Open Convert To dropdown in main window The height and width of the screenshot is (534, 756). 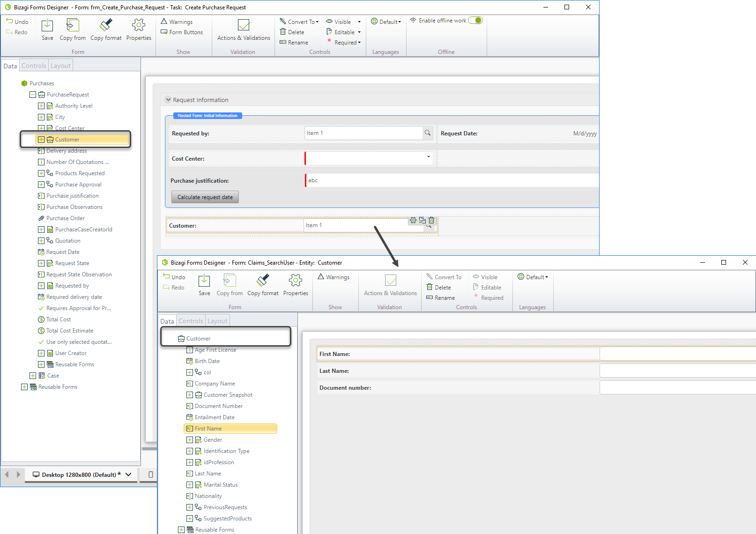tap(299, 22)
